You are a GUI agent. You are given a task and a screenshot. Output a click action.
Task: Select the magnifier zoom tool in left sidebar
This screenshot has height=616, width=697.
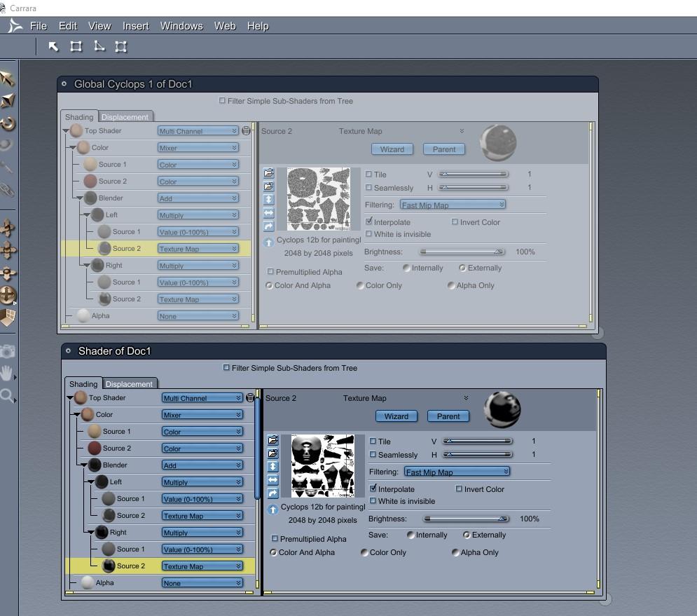[x=7, y=396]
